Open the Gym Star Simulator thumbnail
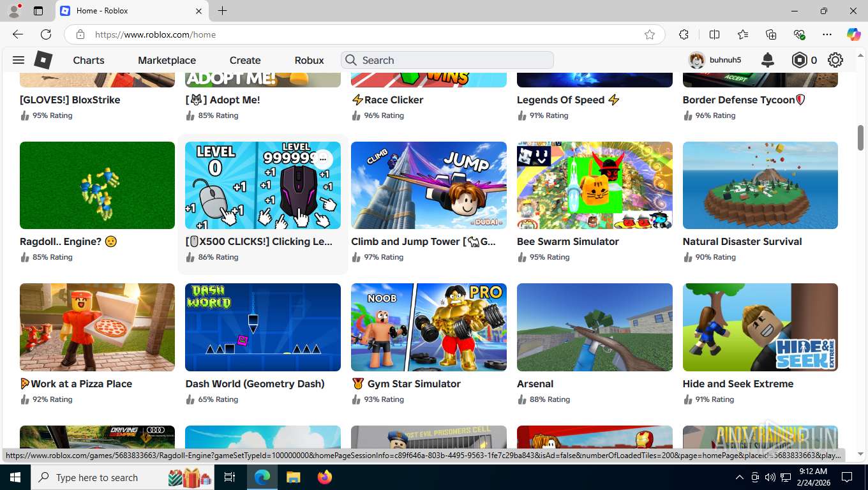The height and width of the screenshot is (490, 868). (x=429, y=327)
